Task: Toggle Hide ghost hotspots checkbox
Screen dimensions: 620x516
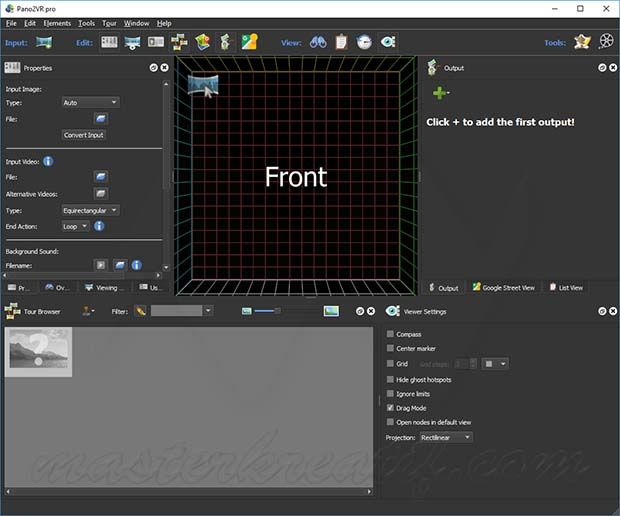Action: click(x=390, y=379)
